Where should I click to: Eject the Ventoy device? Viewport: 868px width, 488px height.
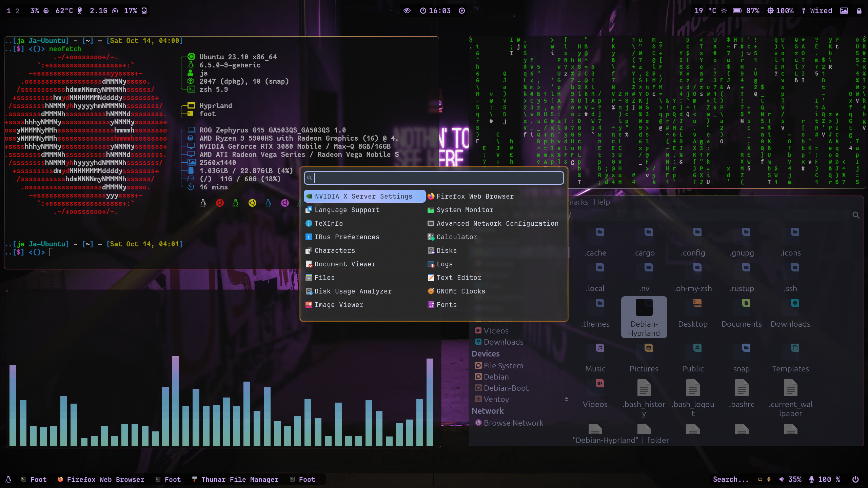pyautogui.click(x=566, y=399)
